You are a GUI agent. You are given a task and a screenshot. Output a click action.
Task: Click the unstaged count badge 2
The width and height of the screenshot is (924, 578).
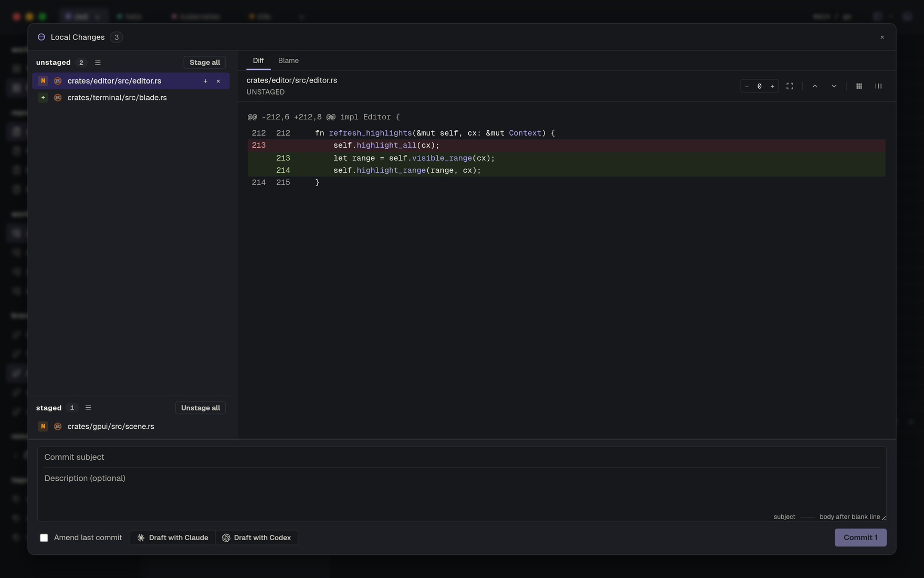coord(81,63)
